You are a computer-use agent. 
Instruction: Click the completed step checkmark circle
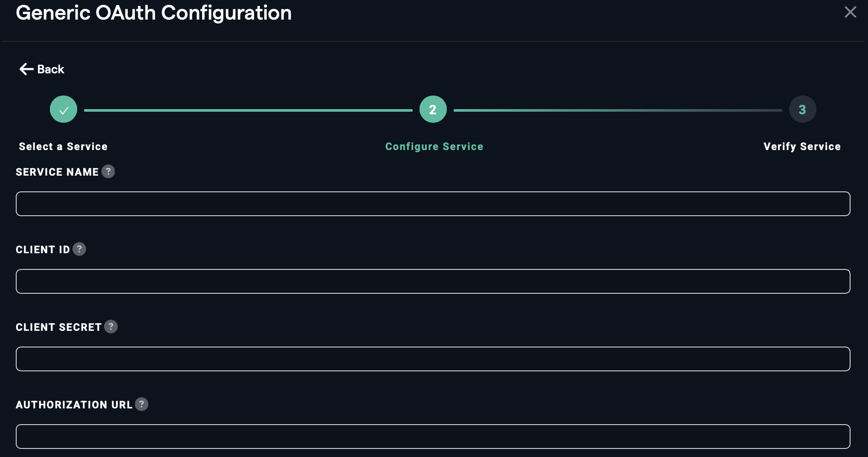click(x=64, y=109)
